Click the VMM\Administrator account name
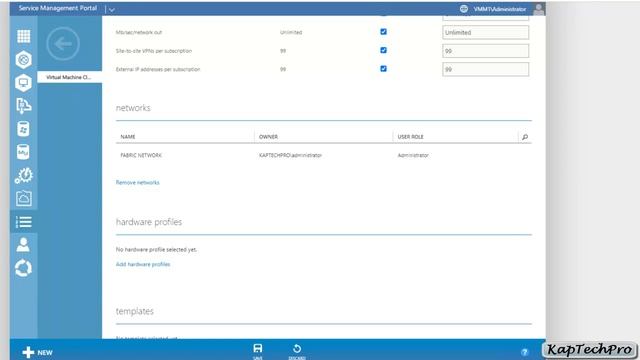 500,9
